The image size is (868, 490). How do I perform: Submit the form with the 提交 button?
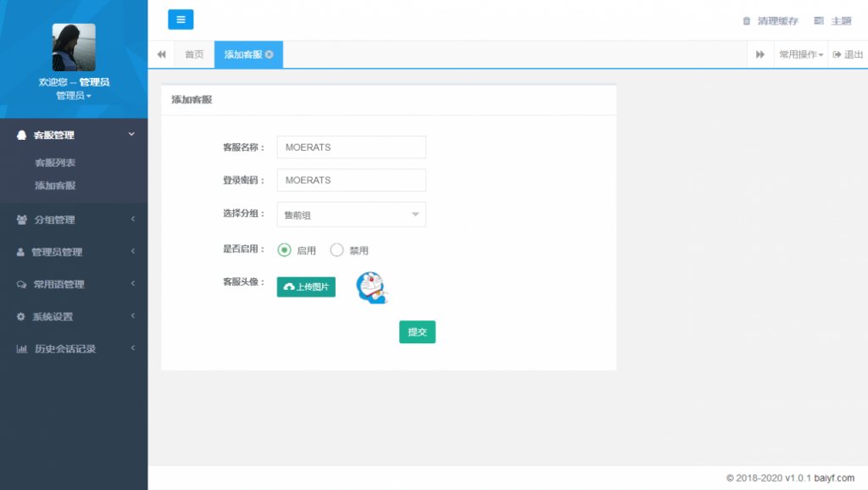coord(417,331)
